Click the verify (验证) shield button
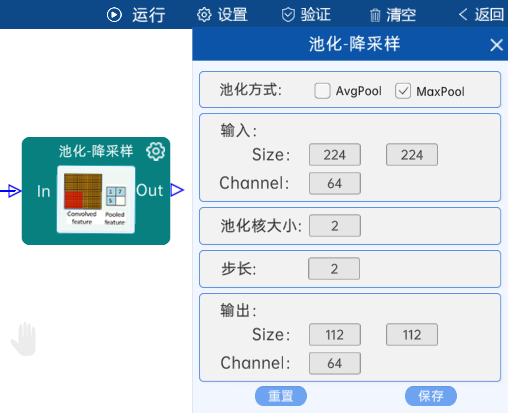 coord(306,15)
